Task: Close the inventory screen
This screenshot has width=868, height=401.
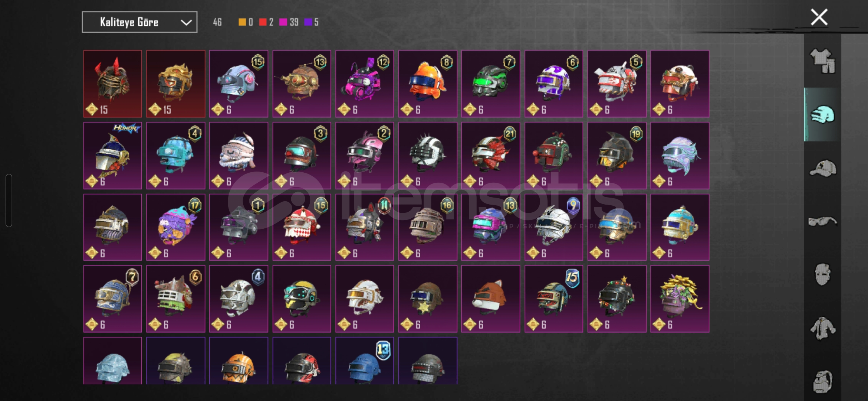Action: [x=819, y=17]
